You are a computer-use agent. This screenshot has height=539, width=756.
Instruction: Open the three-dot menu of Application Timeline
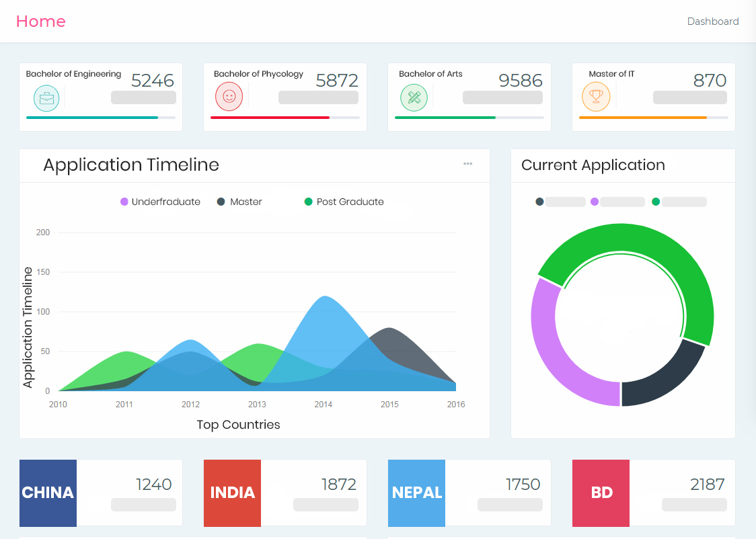pos(467,164)
